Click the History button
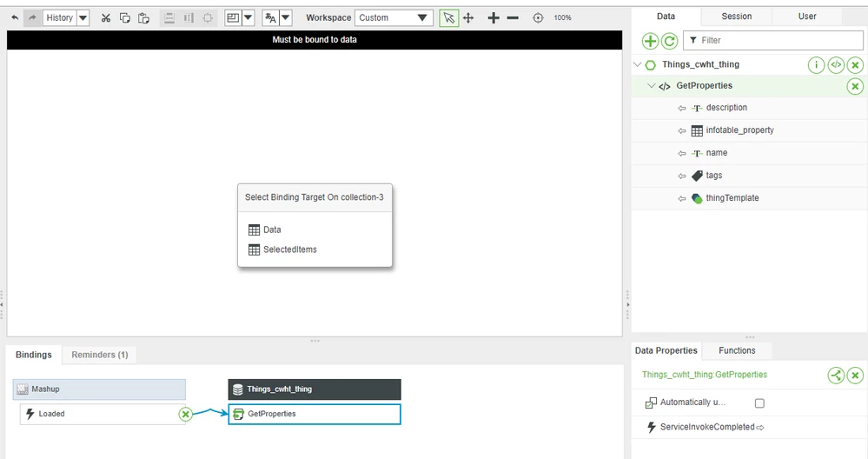Screen dimensions: 868x459 coord(60,17)
